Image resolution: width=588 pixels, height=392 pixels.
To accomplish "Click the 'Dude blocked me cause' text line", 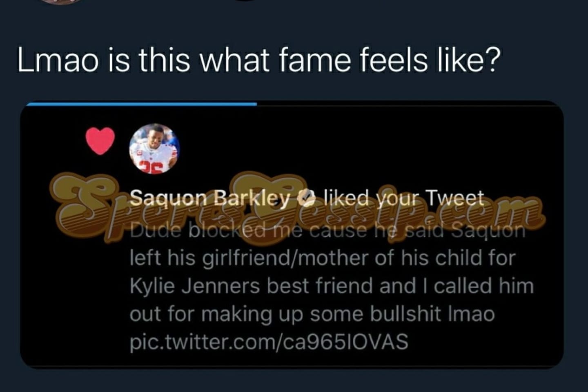I will [x=327, y=232].
